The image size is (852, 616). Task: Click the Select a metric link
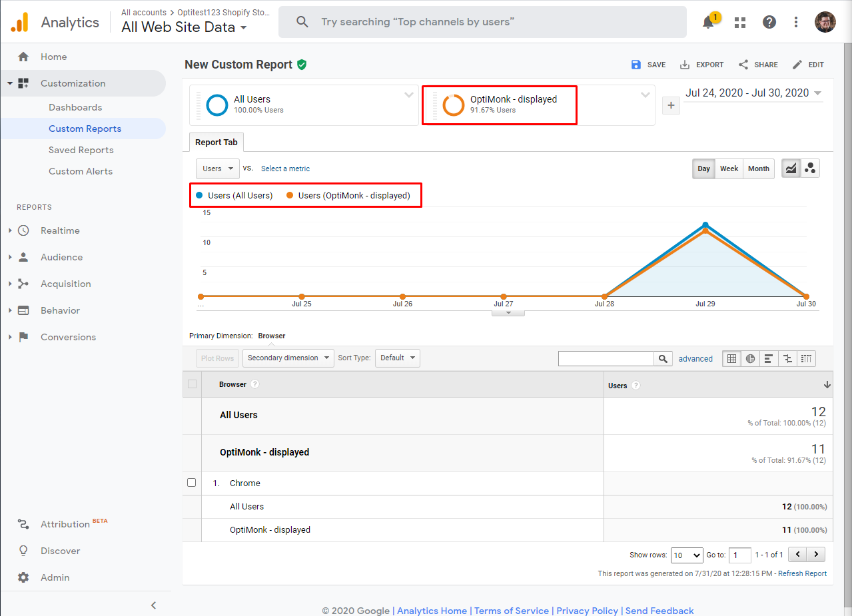[x=285, y=168]
